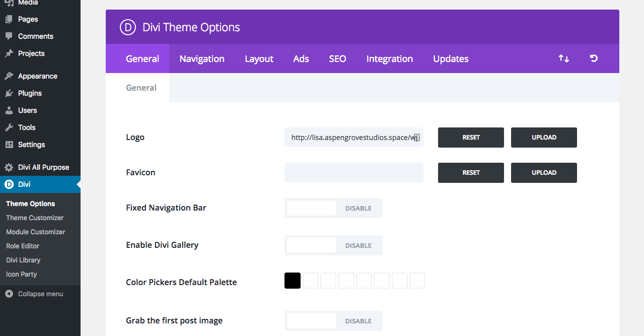The height and width of the screenshot is (336, 644).
Task: Open the Layout tab
Action: click(259, 58)
